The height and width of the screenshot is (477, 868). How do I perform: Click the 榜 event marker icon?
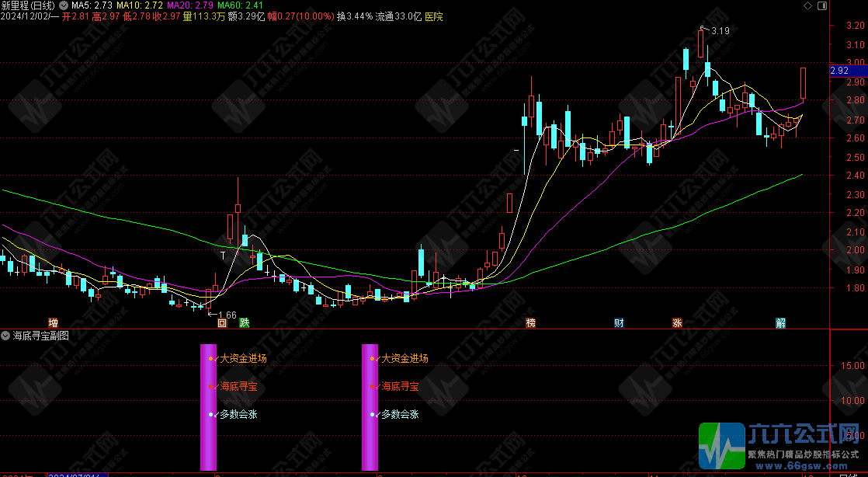tap(530, 322)
